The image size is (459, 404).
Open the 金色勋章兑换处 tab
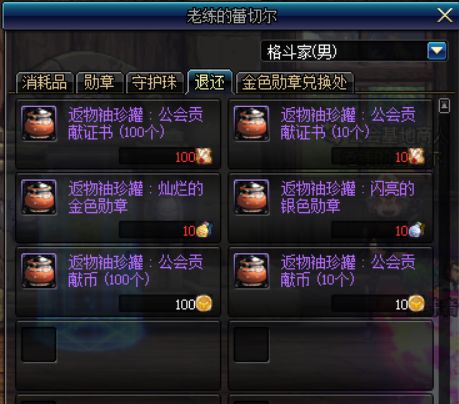point(294,82)
